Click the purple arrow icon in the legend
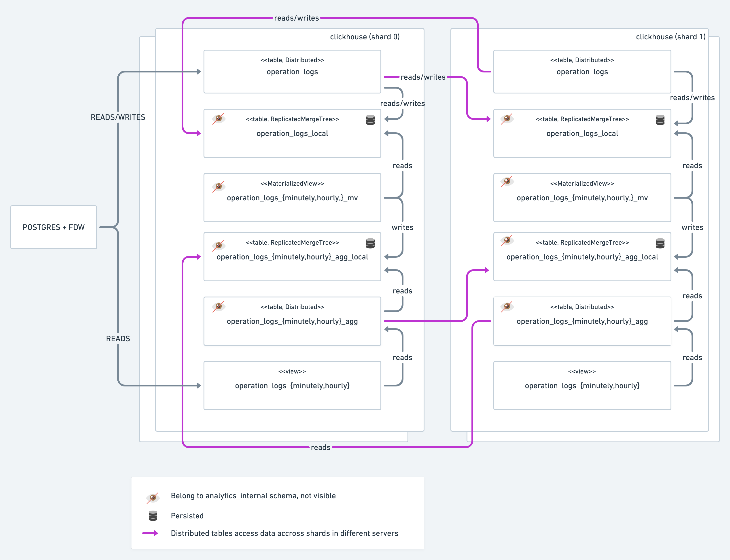730x560 pixels. coord(150,533)
